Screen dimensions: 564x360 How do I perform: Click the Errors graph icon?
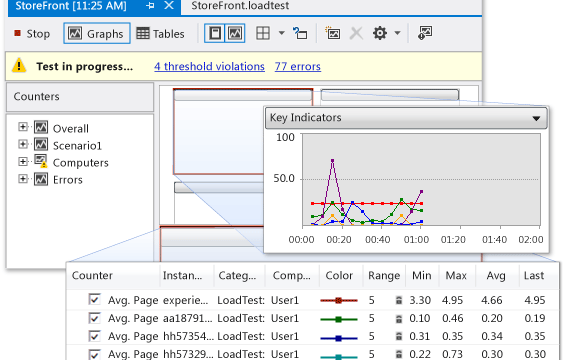(41, 179)
